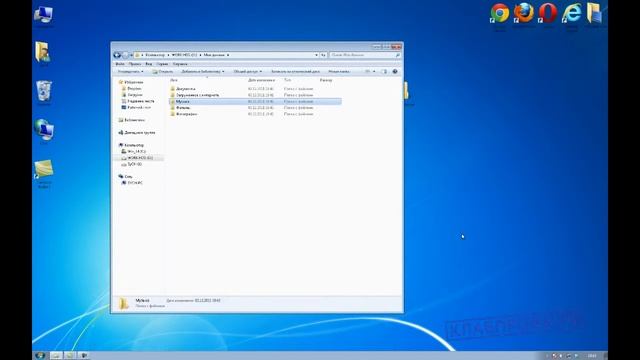Screen dimensions: 640x360
Task: Open the Упорядочить dropdown
Action: click(x=130, y=71)
